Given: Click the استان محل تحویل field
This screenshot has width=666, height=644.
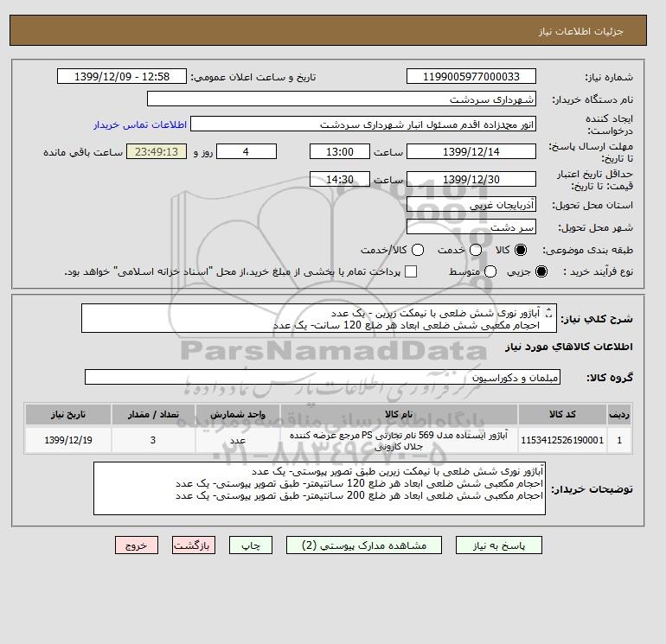Looking at the screenshot, I should click(x=471, y=205).
